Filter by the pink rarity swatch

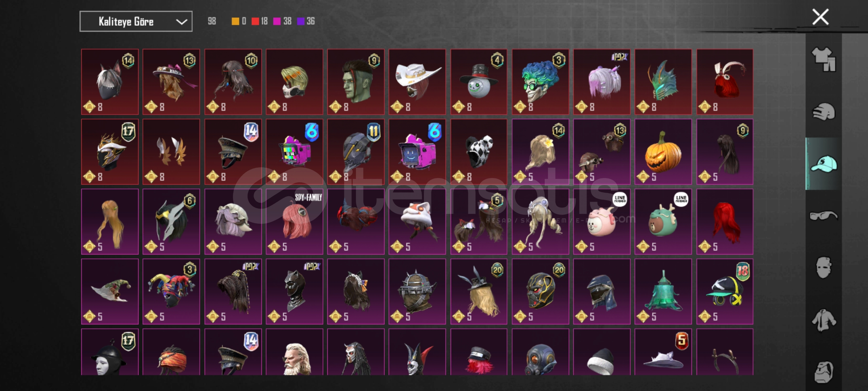pyautogui.click(x=277, y=21)
